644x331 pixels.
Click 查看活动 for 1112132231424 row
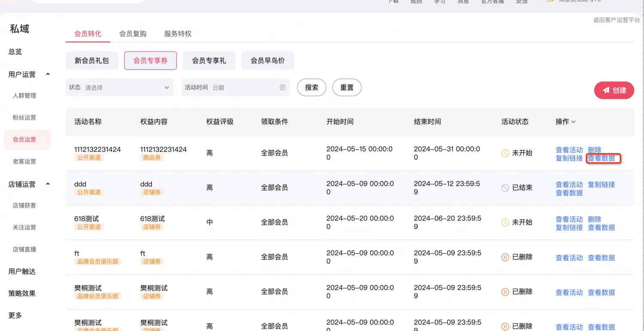tap(569, 150)
